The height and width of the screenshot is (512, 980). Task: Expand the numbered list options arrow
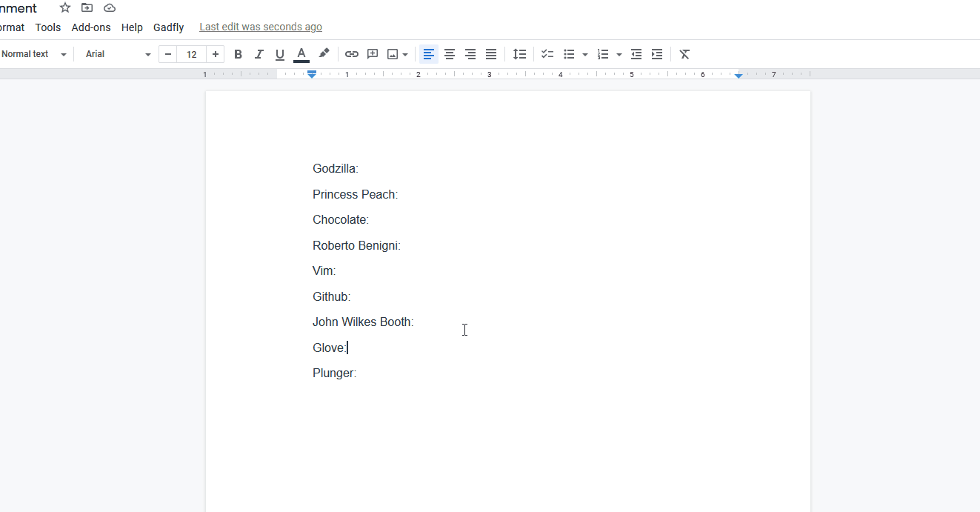point(619,55)
